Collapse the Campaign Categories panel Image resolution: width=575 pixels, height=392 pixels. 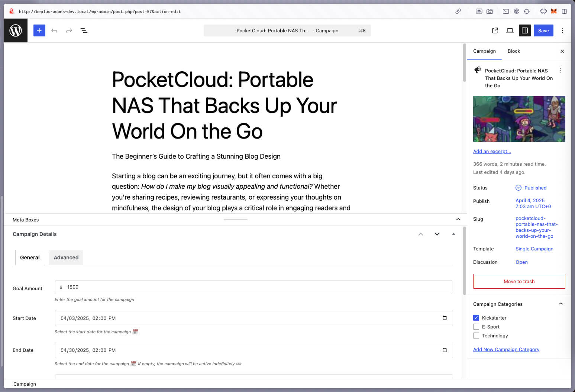561,304
